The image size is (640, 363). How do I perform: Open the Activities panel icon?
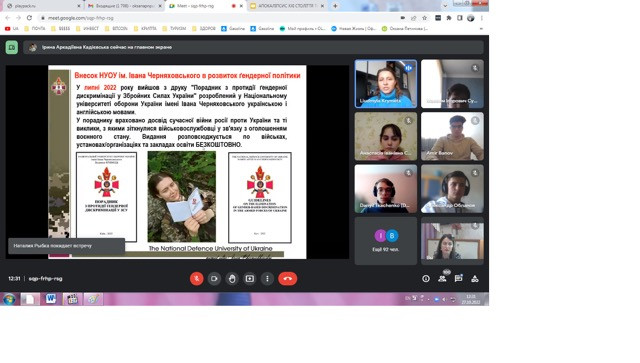coord(475,278)
